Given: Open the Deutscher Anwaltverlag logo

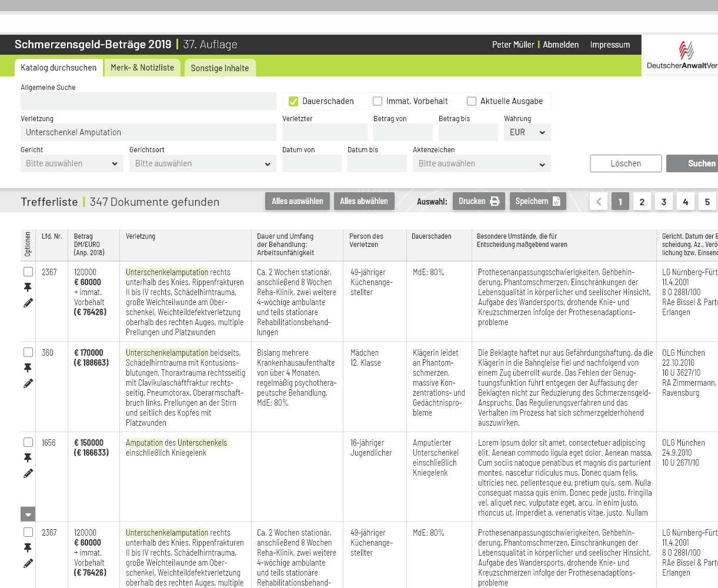Looking at the screenshot, I should [x=682, y=56].
